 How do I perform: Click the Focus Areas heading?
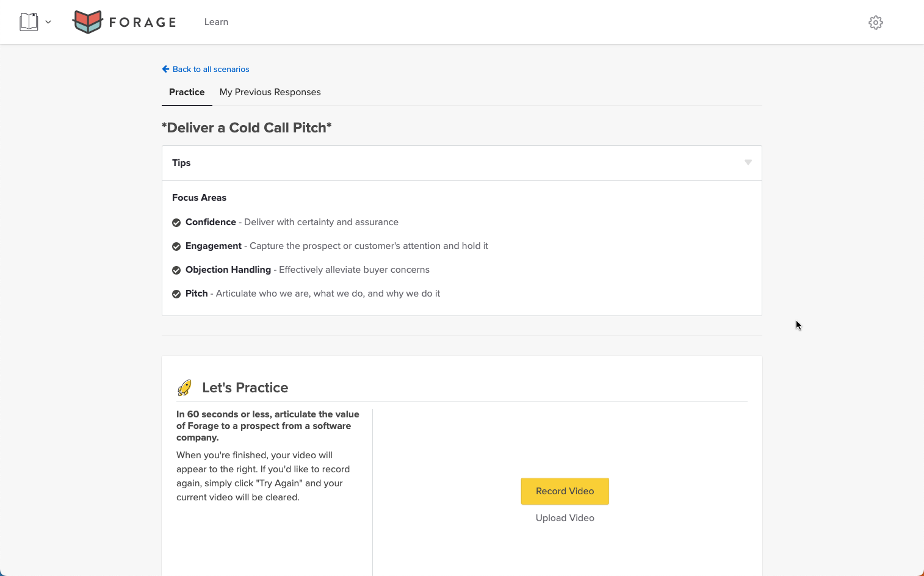coord(199,198)
